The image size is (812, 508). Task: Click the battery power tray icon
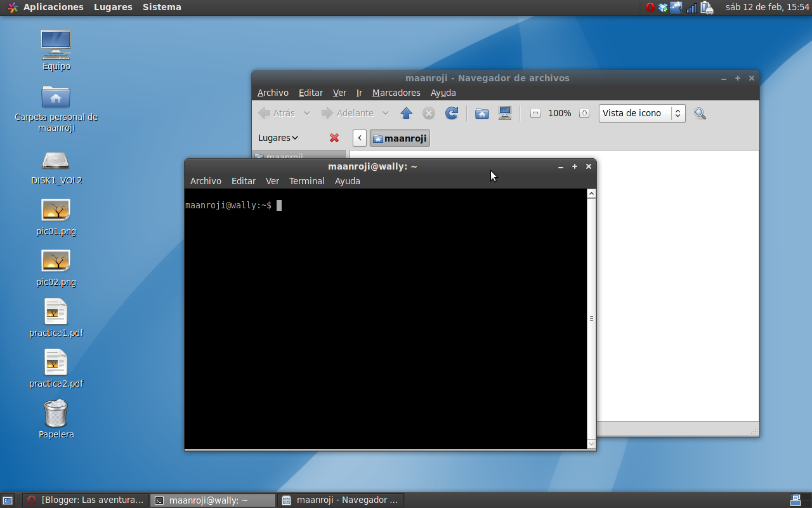[707, 8]
